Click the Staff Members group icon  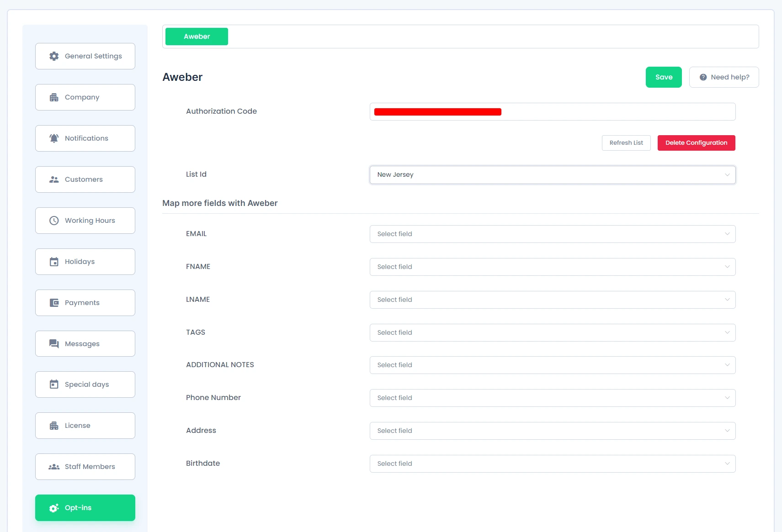coord(54,467)
